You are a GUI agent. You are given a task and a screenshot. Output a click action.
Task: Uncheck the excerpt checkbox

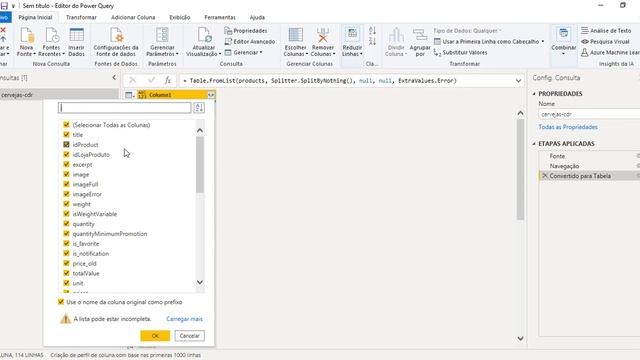click(67, 164)
